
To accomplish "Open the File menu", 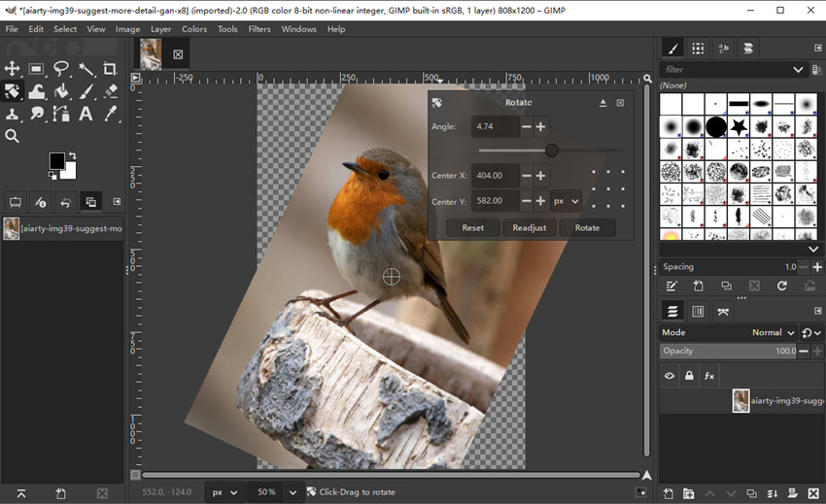I will tap(12, 29).
